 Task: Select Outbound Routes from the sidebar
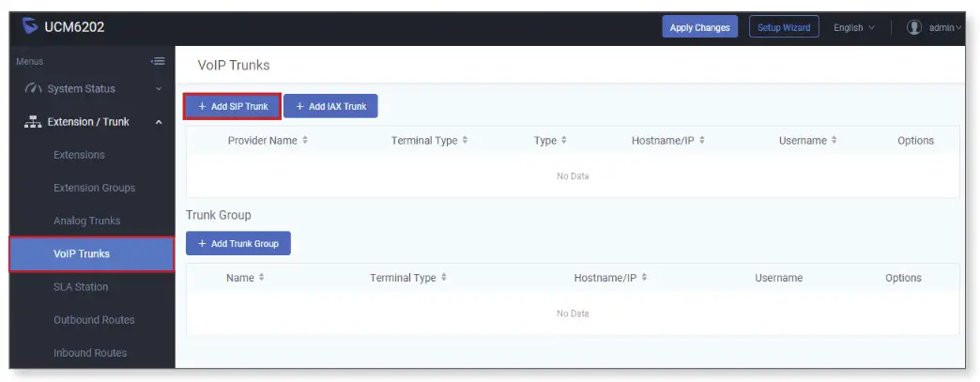(94, 320)
